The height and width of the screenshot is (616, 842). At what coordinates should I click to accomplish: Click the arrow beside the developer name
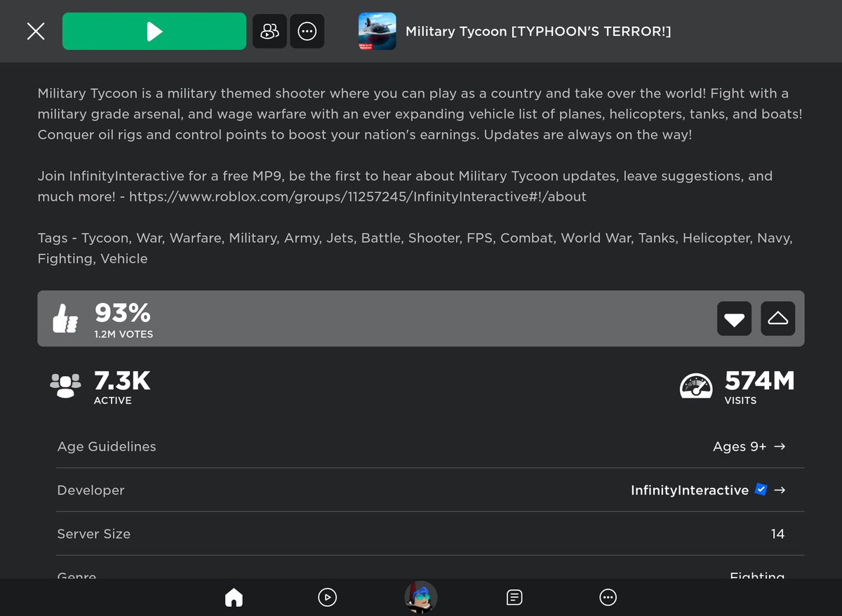pos(779,490)
